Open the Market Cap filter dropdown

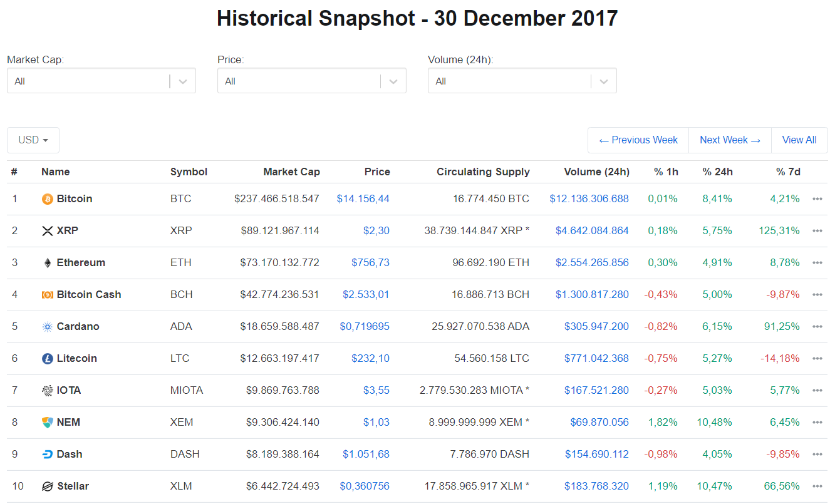[x=101, y=81]
